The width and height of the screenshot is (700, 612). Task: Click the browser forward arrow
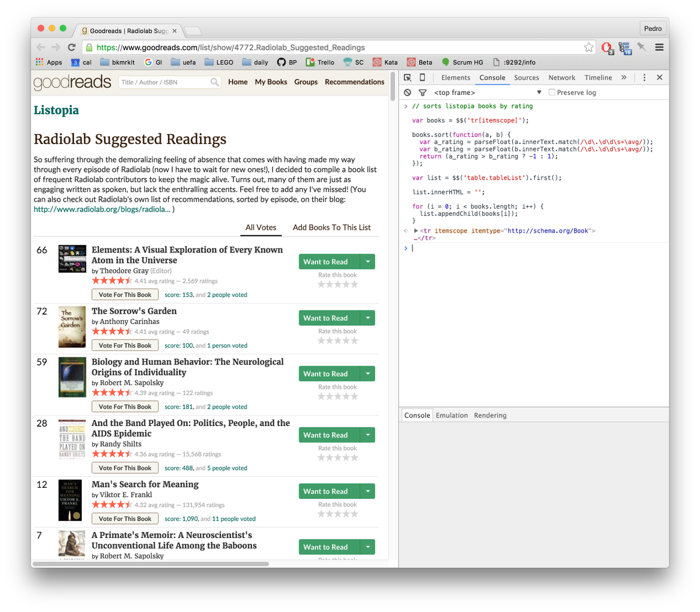[55, 47]
